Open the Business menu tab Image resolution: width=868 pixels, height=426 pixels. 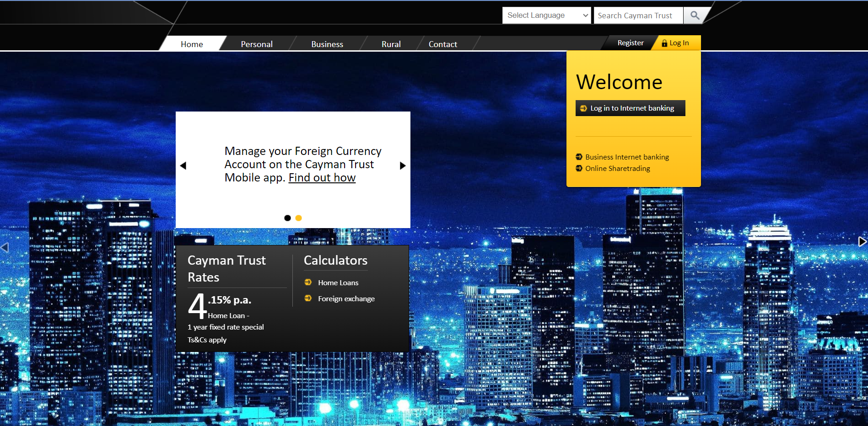327,44
